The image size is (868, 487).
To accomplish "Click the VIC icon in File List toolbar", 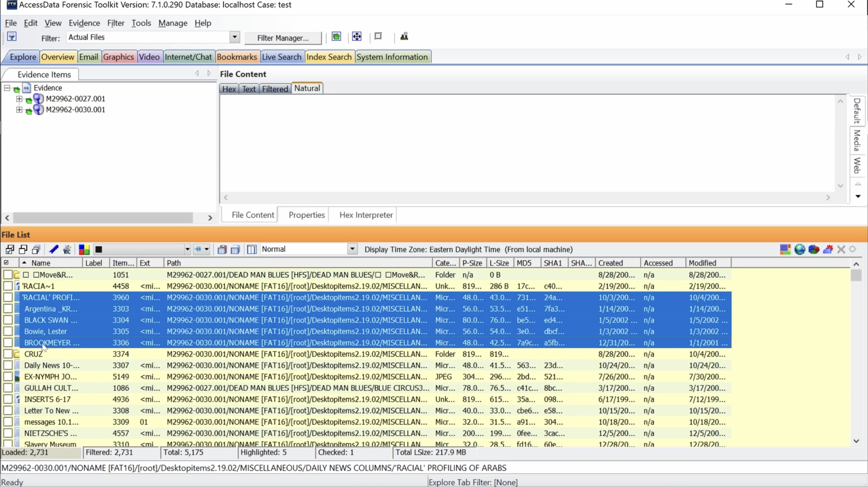I will [67, 249].
